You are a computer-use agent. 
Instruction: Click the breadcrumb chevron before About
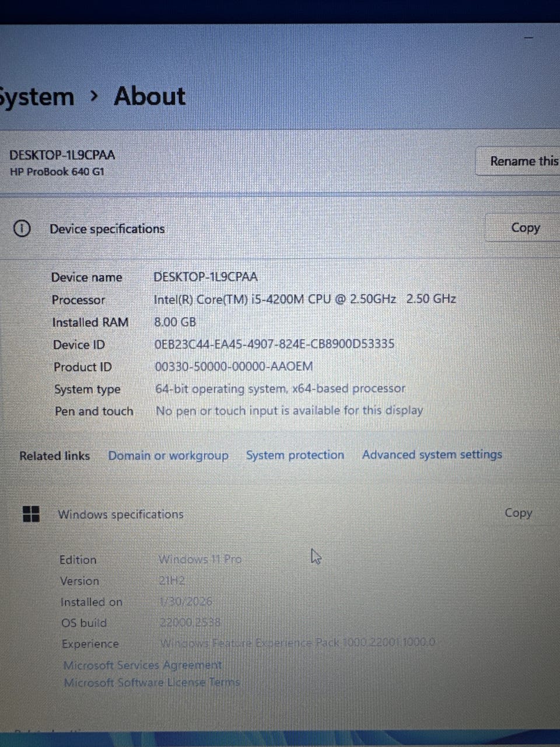94,96
